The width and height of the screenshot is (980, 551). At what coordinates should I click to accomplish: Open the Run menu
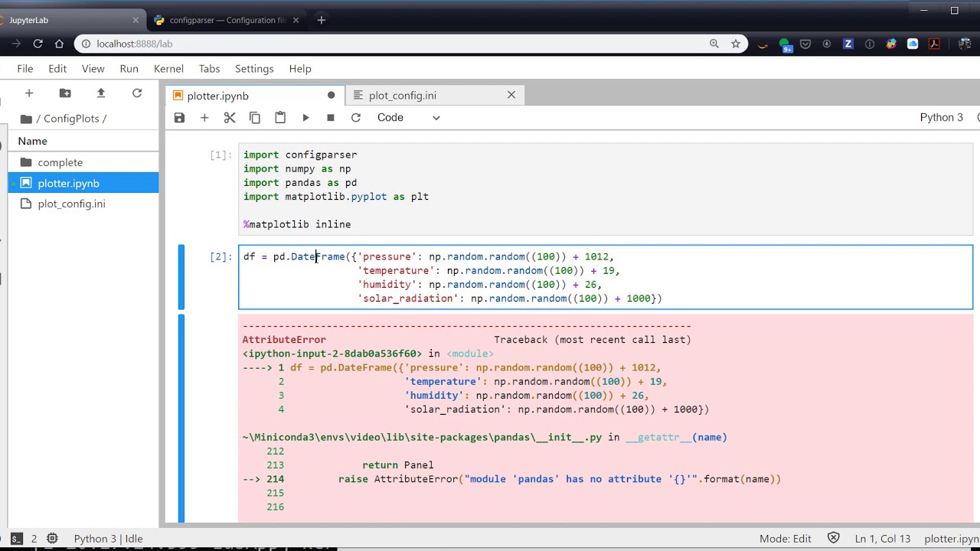pos(129,69)
